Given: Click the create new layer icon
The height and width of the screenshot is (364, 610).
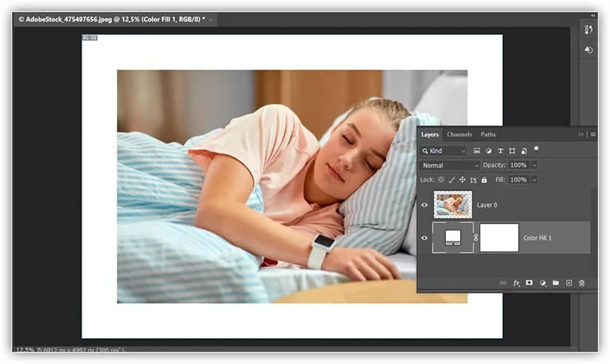Looking at the screenshot, I should 569,283.
